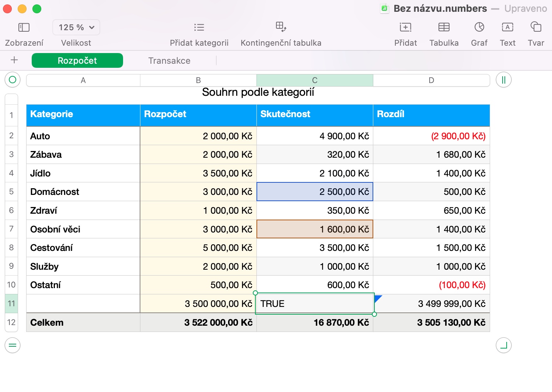
Task: Select row 11 header
Action: point(11,304)
